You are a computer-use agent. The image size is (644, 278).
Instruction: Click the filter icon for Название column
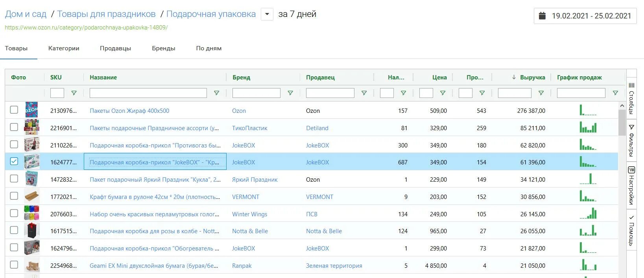point(216,93)
